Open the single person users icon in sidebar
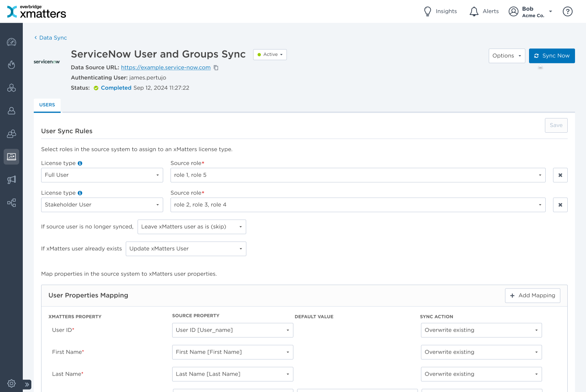 (11, 111)
